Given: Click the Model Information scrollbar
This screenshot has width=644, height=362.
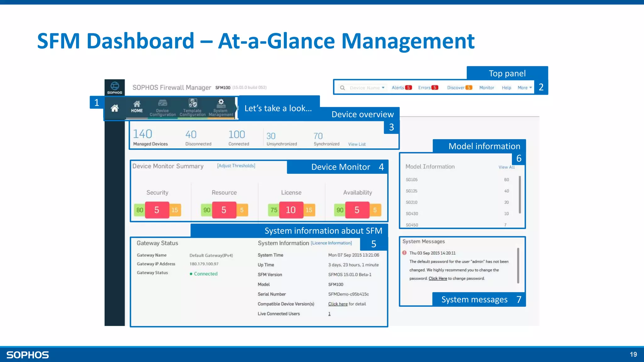Looking at the screenshot, I should tap(520, 195).
